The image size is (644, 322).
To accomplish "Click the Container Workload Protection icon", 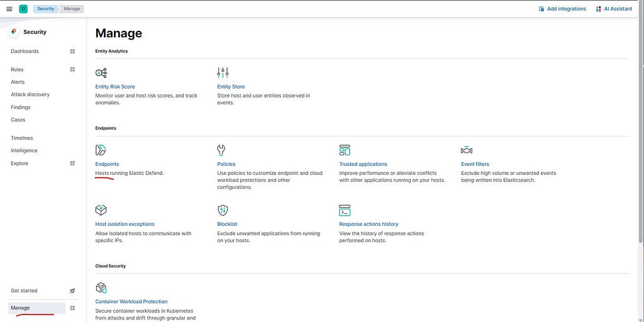I will (x=101, y=287).
